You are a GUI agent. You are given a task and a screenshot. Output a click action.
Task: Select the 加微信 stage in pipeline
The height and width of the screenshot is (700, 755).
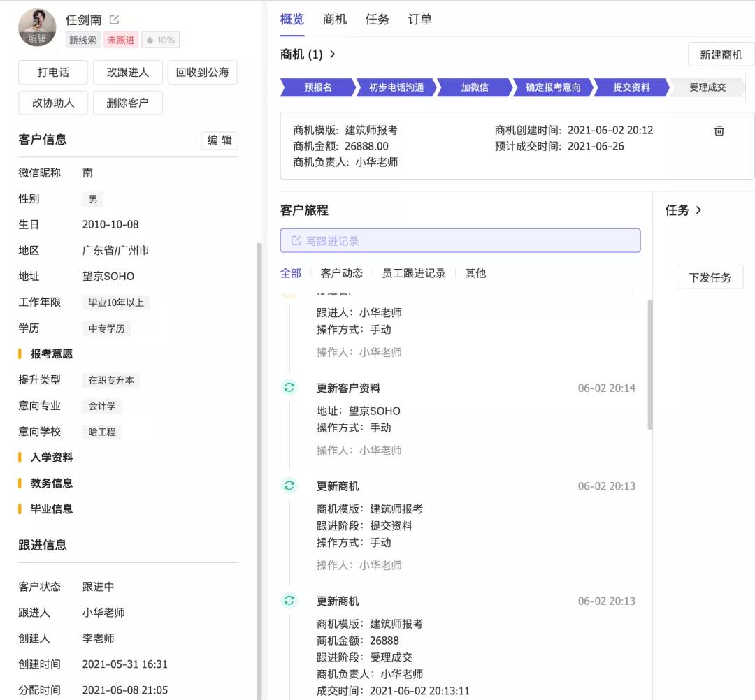475,87
